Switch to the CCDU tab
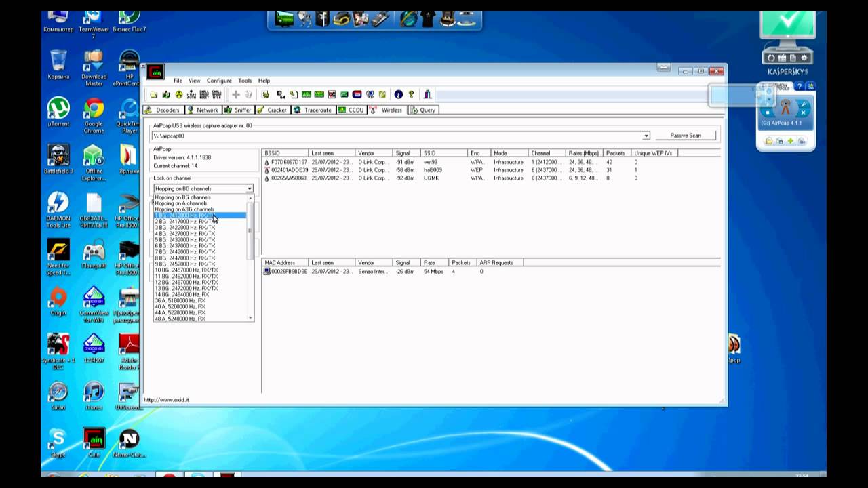Screen dimensions: 868x488 (x=351, y=110)
